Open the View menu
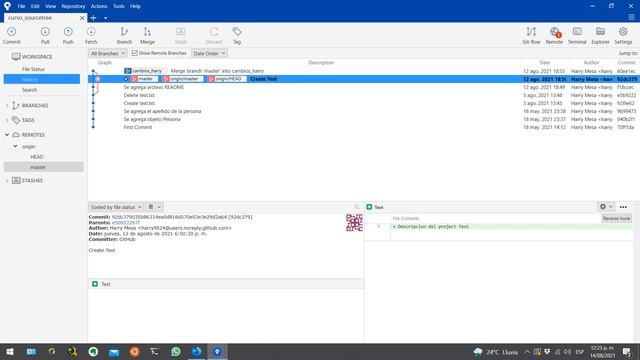 tap(50, 6)
